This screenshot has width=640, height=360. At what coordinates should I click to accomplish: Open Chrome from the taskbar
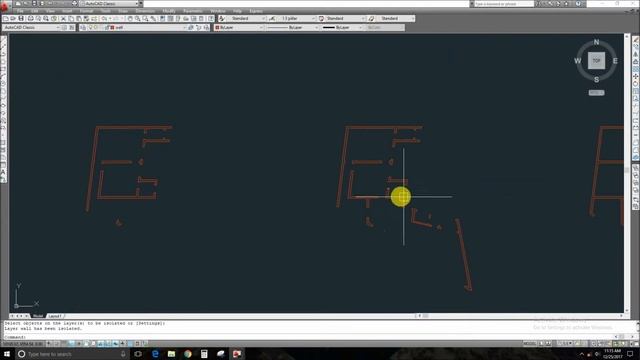point(187,353)
